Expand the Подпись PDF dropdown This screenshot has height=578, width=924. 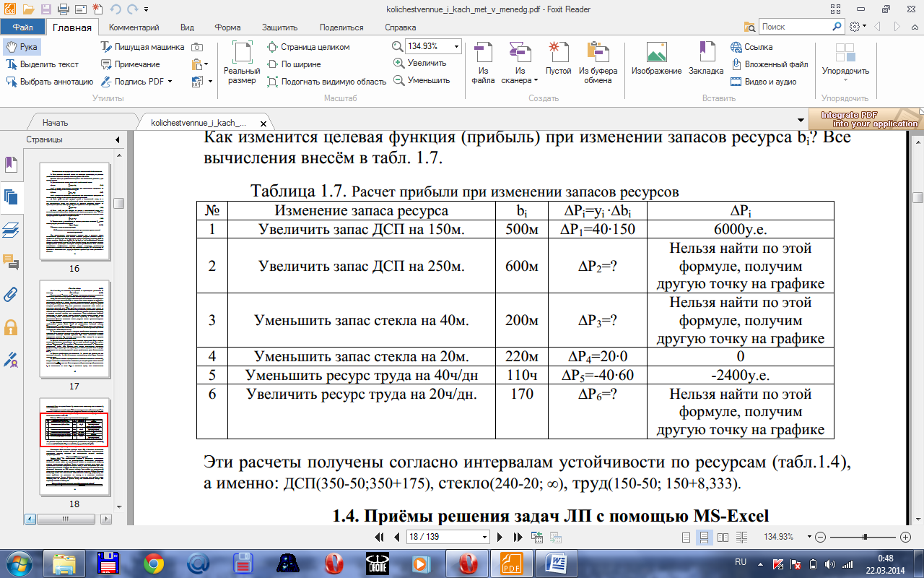[x=170, y=82]
